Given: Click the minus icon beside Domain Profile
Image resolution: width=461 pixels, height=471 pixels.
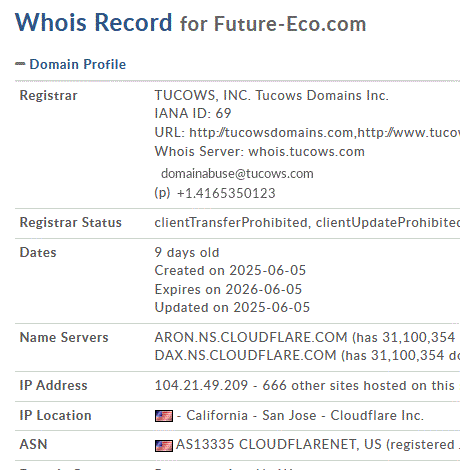Looking at the screenshot, I should pyautogui.click(x=20, y=64).
